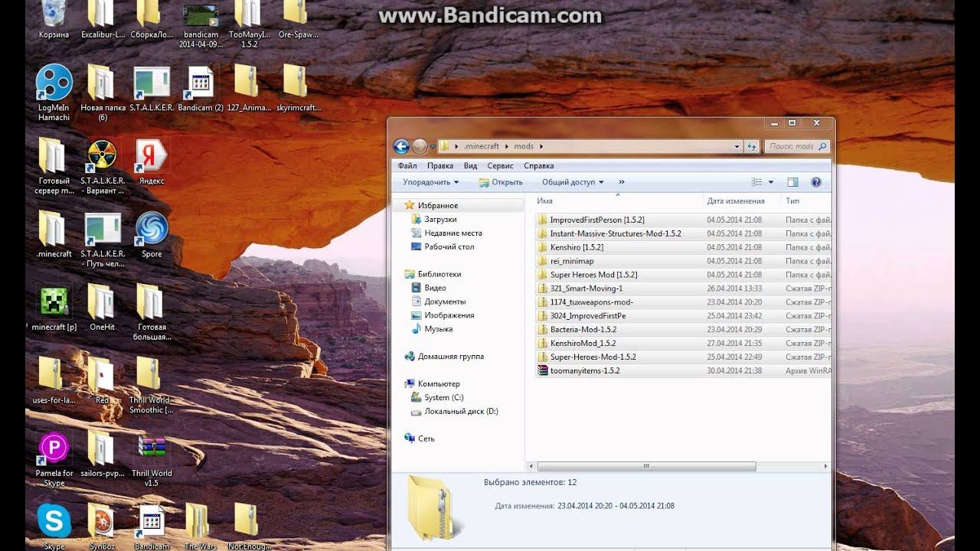The height and width of the screenshot is (551, 980).
Task: Select the Thrill World v1.5 archive icon
Action: [x=152, y=458]
